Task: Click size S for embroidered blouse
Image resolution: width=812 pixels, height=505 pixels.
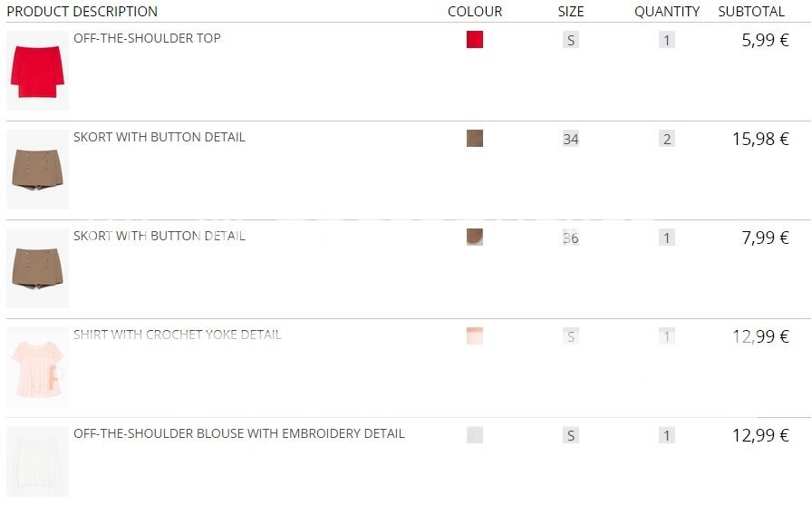Action: click(x=570, y=435)
